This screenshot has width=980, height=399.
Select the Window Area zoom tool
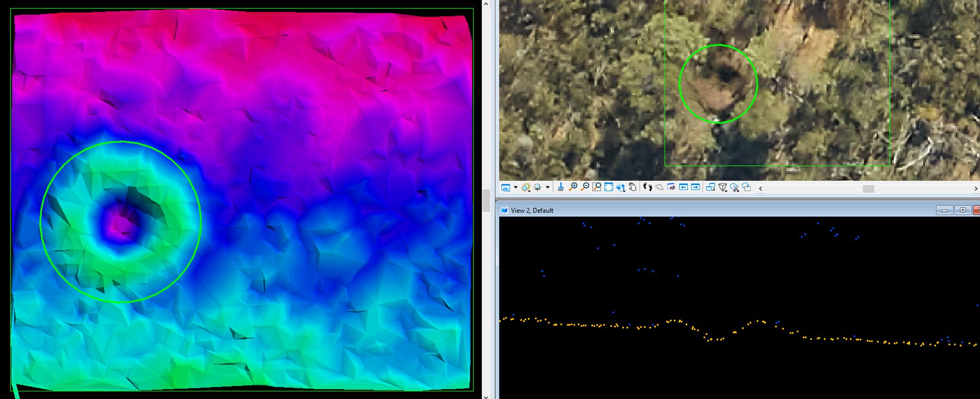[597, 188]
